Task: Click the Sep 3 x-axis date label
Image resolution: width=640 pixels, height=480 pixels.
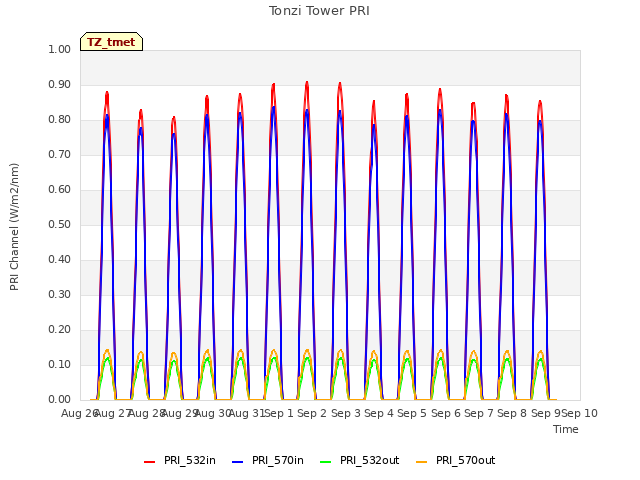Action: (345, 413)
